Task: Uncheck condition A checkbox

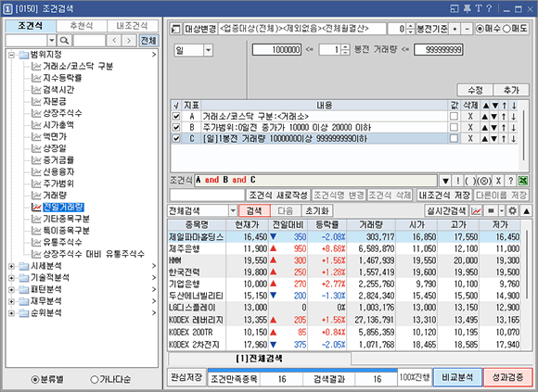Action: click(176, 117)
